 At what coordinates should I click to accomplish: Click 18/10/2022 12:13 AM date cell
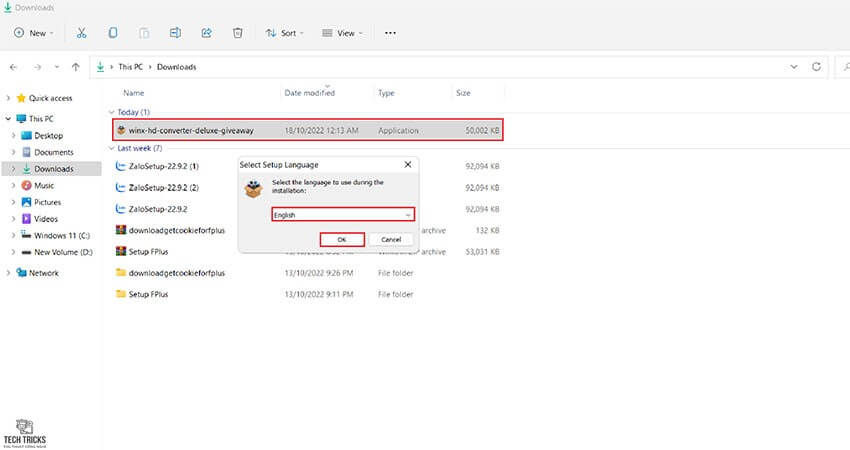coord(321,131)
